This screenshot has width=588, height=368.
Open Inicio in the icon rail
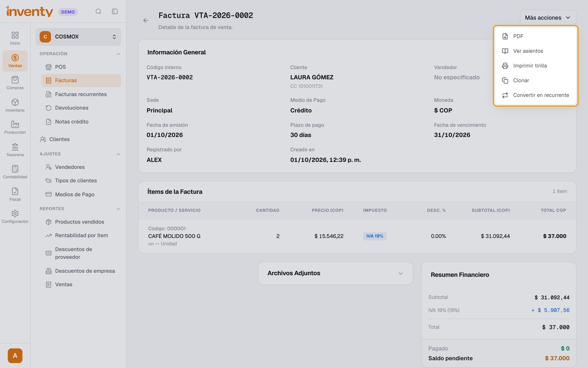tap(15, 38)
